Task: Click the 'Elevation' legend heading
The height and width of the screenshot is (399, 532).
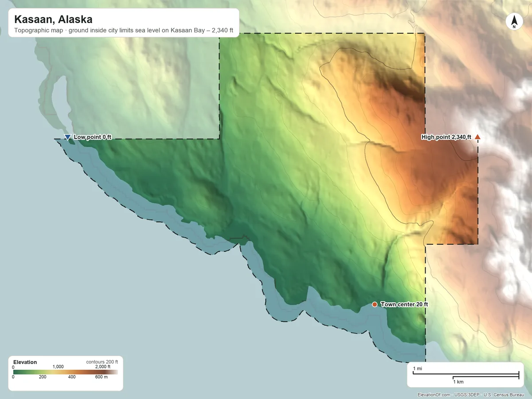Action: pos(25,362)
